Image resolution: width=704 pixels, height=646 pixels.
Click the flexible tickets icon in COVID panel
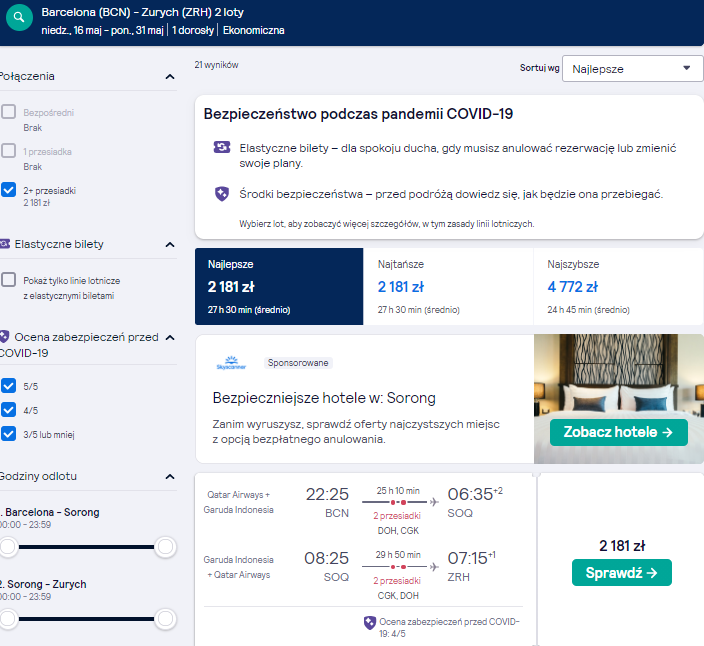(222, 147)
